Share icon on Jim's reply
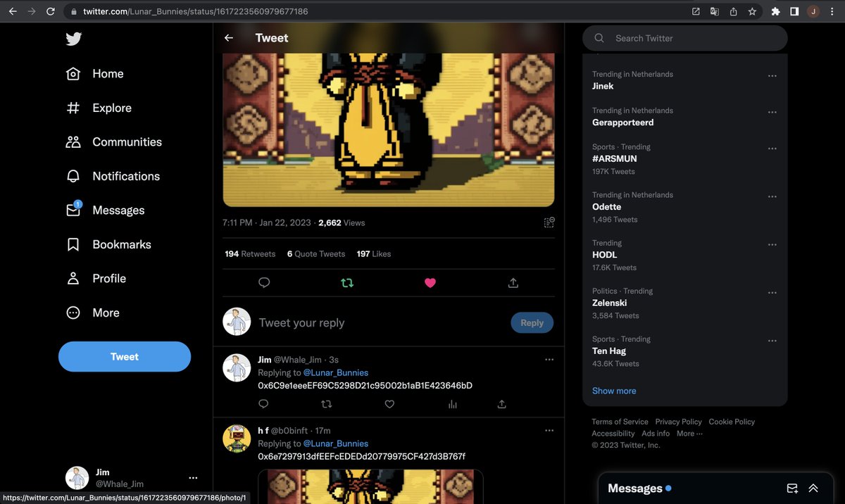This screenshot has height=504, width=845. click(501, 404)
